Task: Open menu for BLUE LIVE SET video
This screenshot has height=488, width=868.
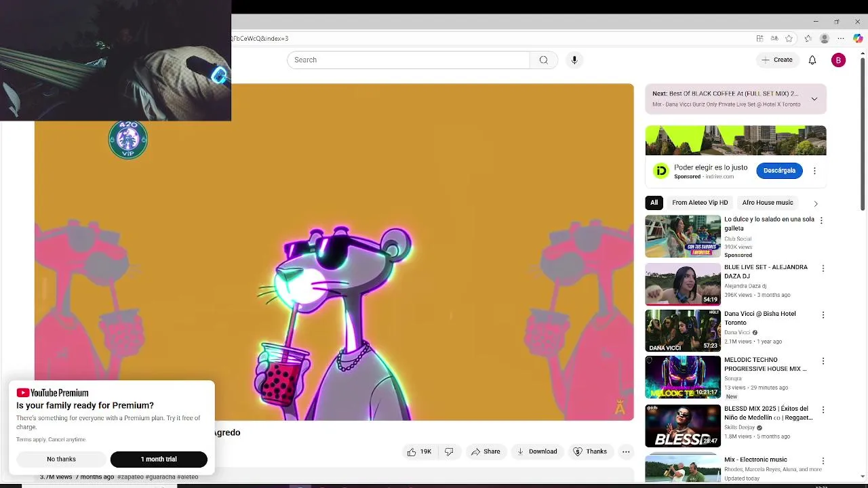Action: click(x=823, y=268)
